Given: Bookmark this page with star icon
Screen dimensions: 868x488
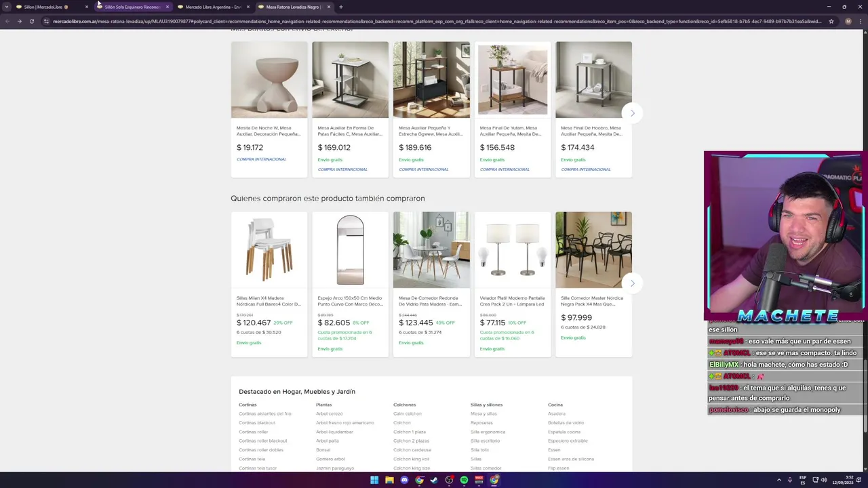Looking at the screenshot, I should coord(831,21).
